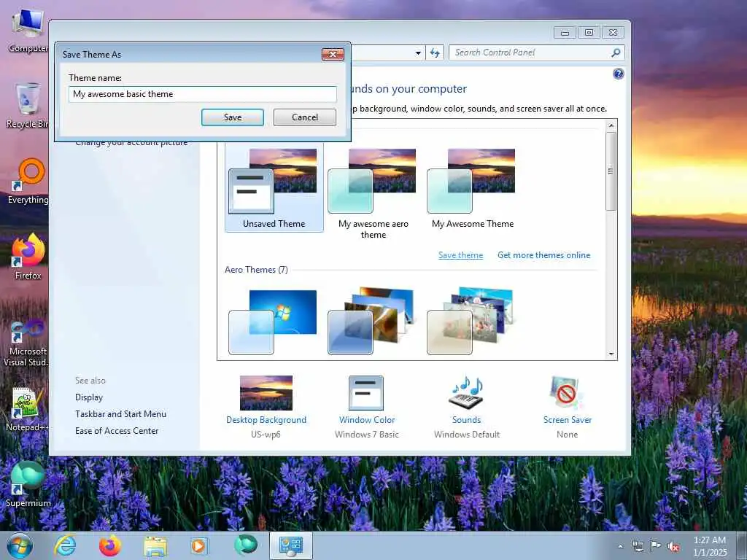The height and width of the screenshot is (560, 747).
Task: Select the Characters aero theme thumbnail
Action: [x=471, y=322]
